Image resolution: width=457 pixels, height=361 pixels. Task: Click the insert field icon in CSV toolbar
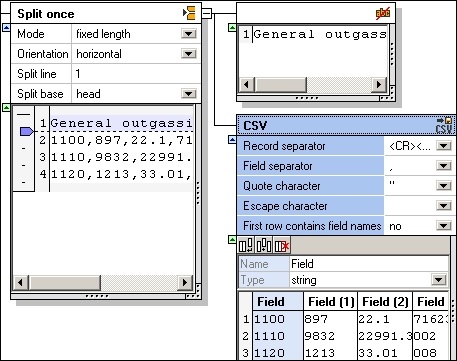(264, 246)
